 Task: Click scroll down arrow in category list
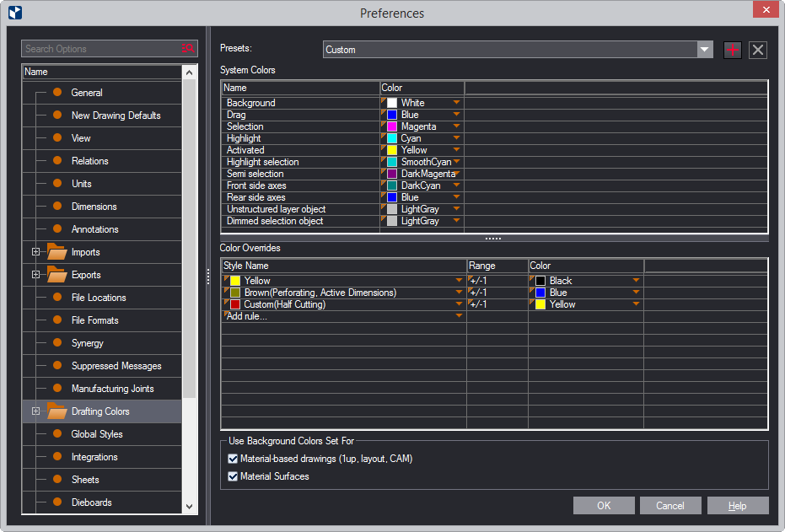tap(189, 506)
